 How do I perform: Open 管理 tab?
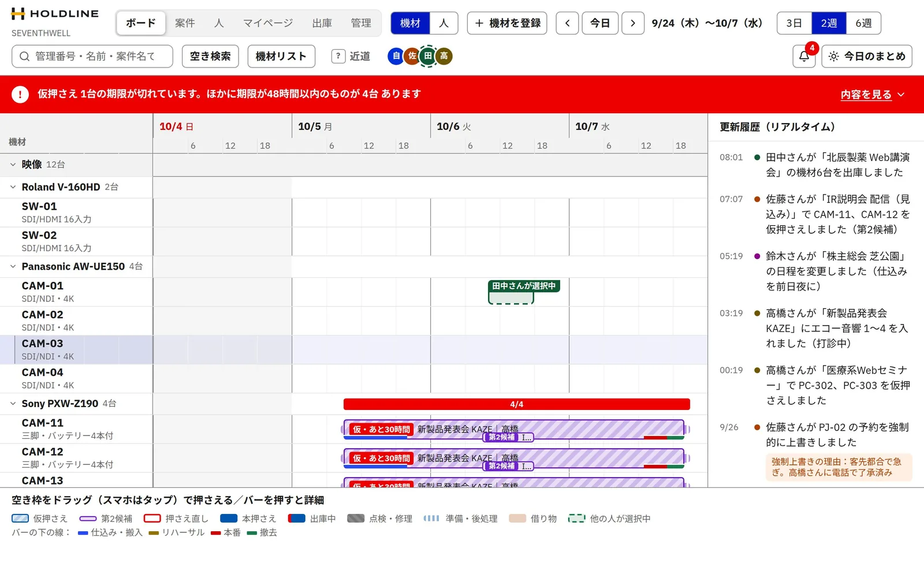tap(361, 23)
